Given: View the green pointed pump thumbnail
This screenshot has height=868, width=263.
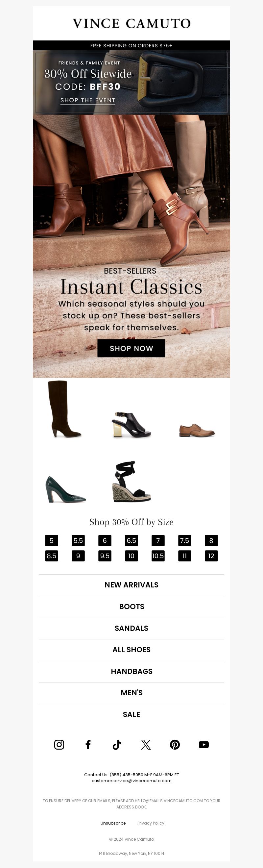Looking at the screenshot, I should pos(66,489).
